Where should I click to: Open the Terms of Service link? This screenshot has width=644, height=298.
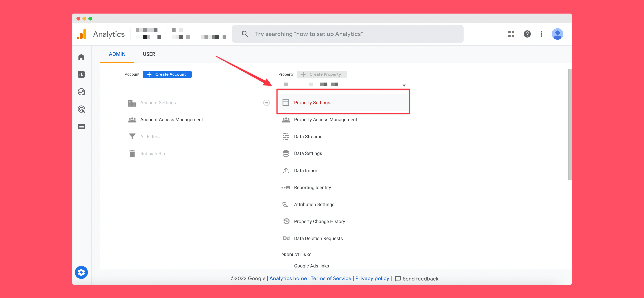(331, 278)
